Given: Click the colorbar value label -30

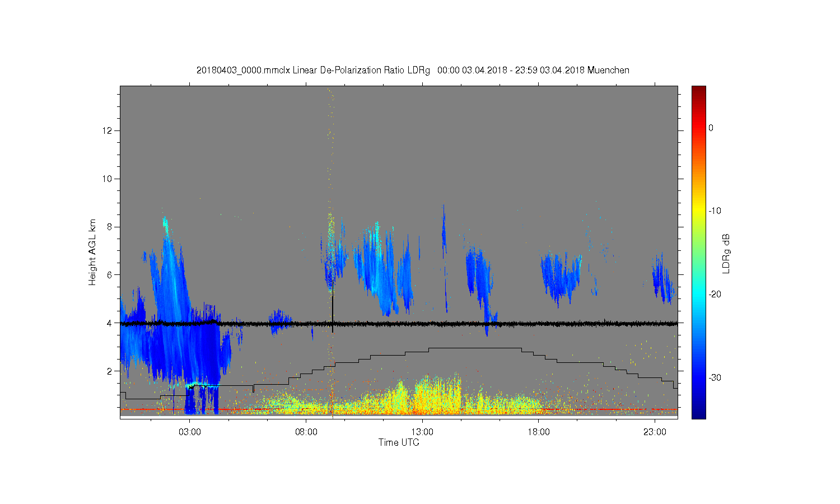Looking at the screenshot, I should click(714, 377).
